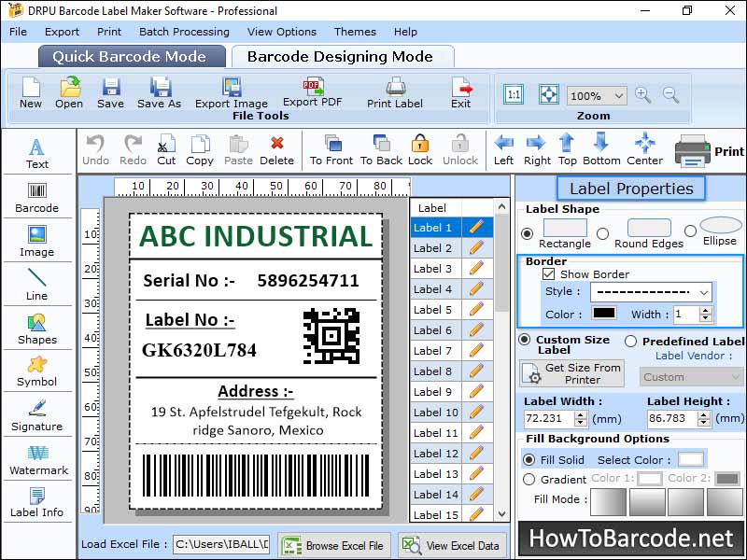The height and width of the screenshot is (560, 747).
Task: Export the label as PDF
Action: [x=313, y=92]
